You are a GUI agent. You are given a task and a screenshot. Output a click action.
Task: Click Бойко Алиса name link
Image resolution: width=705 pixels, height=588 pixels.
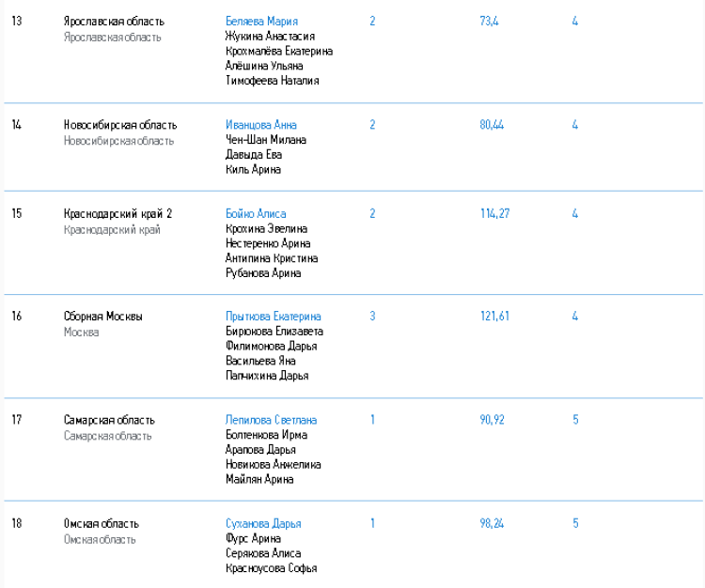256,214
